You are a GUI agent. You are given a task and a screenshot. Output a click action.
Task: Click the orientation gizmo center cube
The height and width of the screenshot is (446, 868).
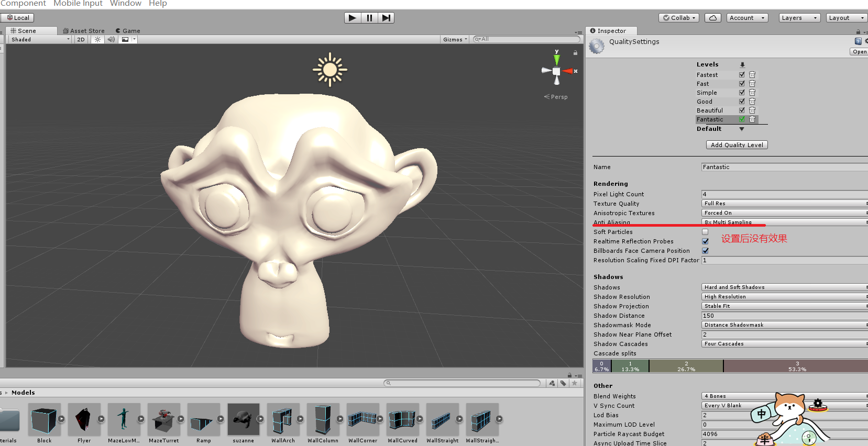[556, 71]
